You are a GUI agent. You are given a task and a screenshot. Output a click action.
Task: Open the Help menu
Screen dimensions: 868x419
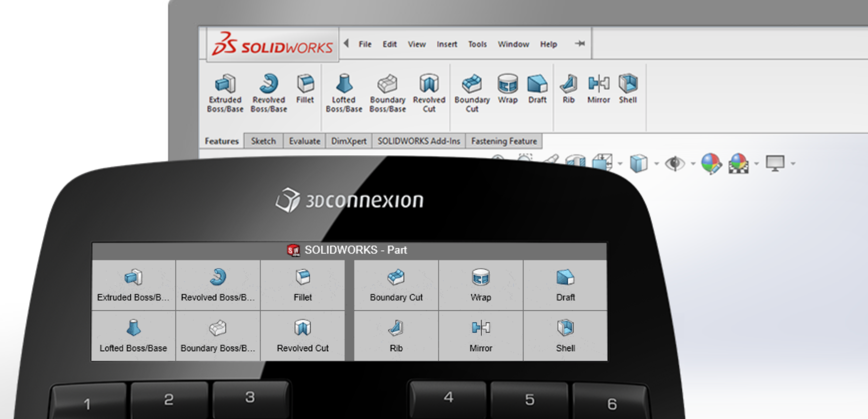[549, 44]
